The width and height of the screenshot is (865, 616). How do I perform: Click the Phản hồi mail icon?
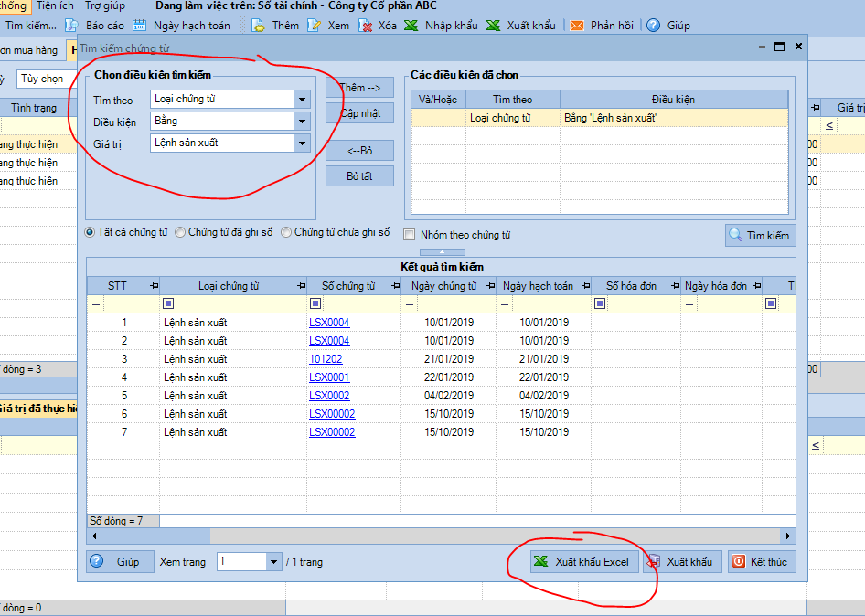click(576, 26)
